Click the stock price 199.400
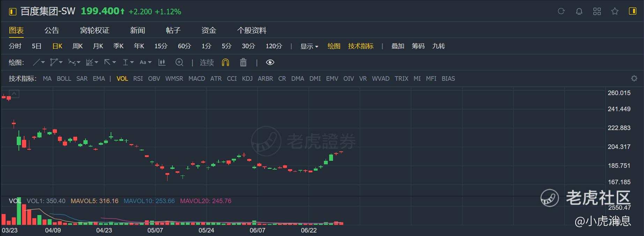The height and width of the screenshot is (236, 644). [x=100, y=11]
